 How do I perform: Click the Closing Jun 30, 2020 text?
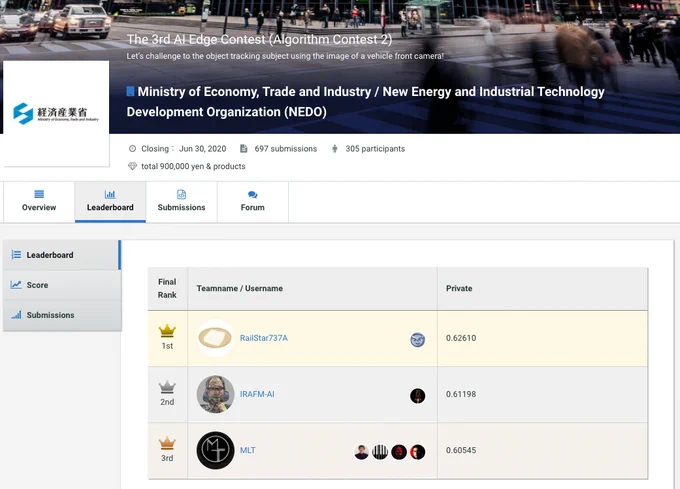184,149
